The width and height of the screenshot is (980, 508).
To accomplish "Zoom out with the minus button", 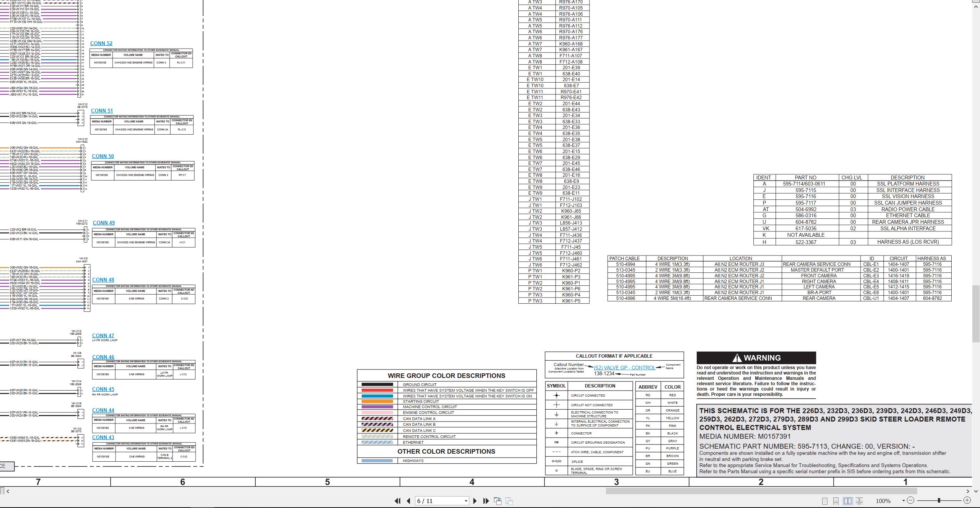I will coord(911,500).
